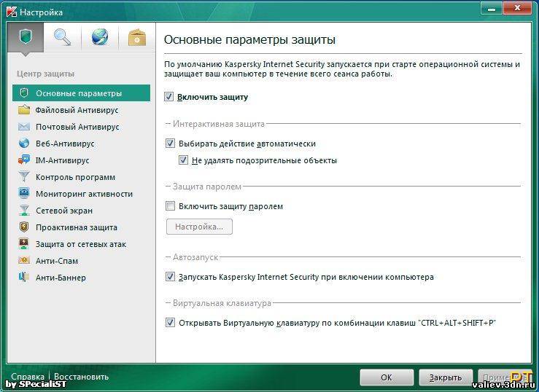Minimize the Настройка window

(x=492, y=8)
